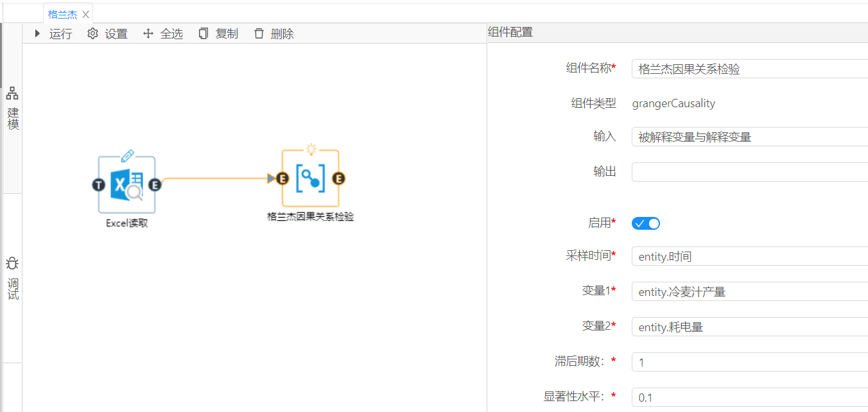Screen dimensions: 868x412
Task: Open the 变量1 selection field
Action: pos(749,292)
